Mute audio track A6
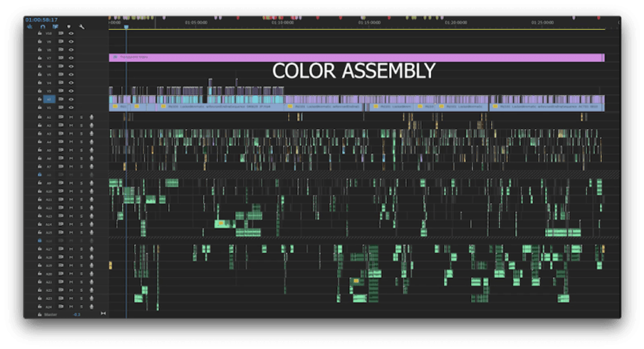Viewport: 644px width, 349px height. pyautogui.click(x=71, y=158)
